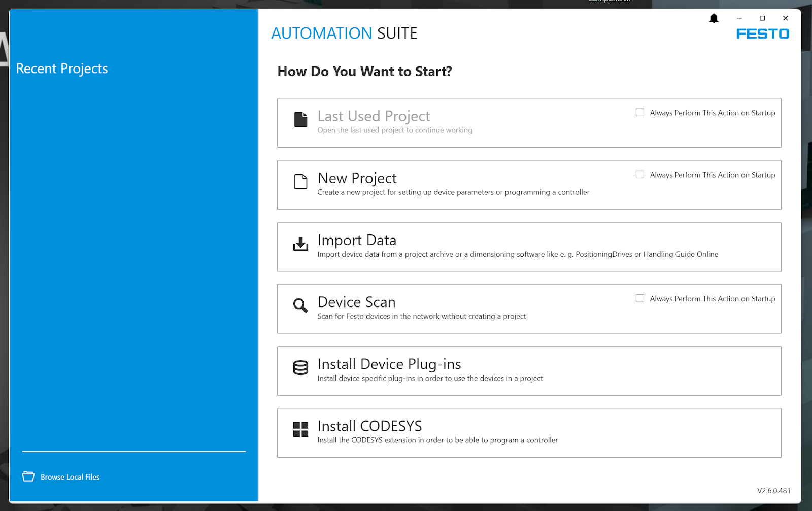Screen dimensions: 812x511
Task: Enable startup checkbox for Last Used Project
Action: click(x=640, y=112)
